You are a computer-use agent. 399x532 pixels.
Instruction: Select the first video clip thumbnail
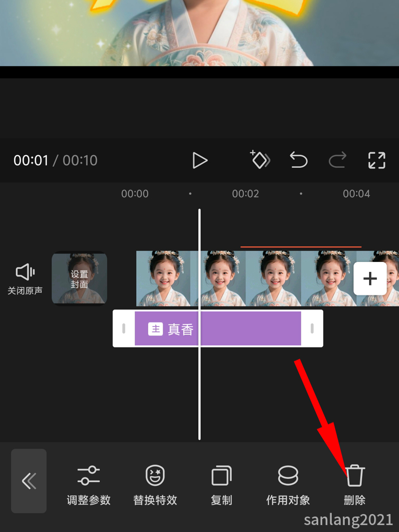165,278
